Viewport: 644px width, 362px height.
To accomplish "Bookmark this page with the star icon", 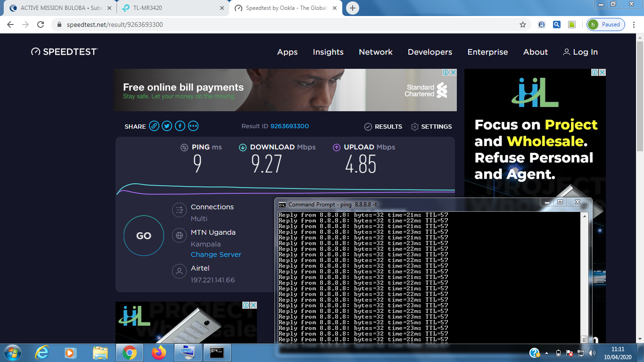I will pyautogui.click(x=522, y=25).
